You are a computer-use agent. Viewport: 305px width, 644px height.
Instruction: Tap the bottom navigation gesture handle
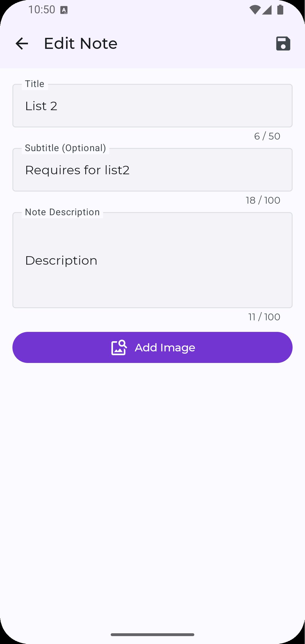[152, 635]
